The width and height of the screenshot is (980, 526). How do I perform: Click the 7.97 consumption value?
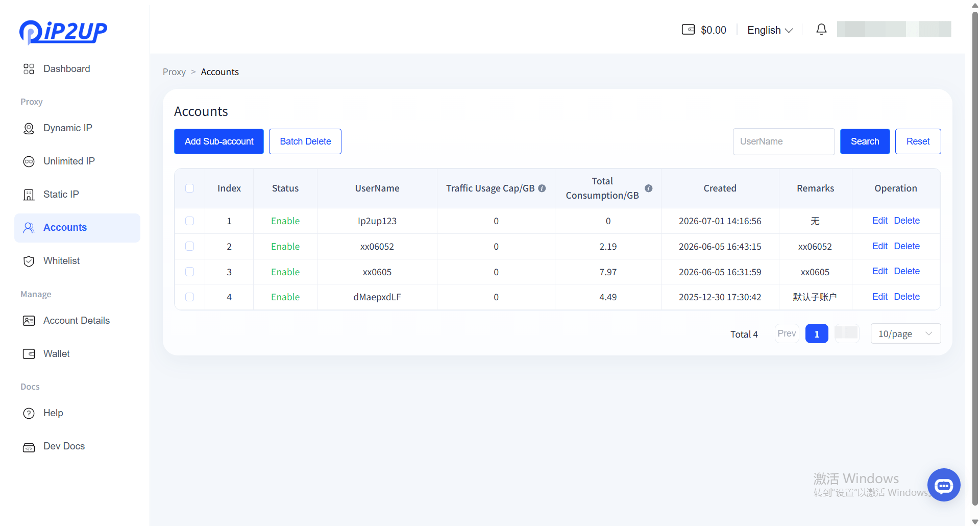[608, 272]
